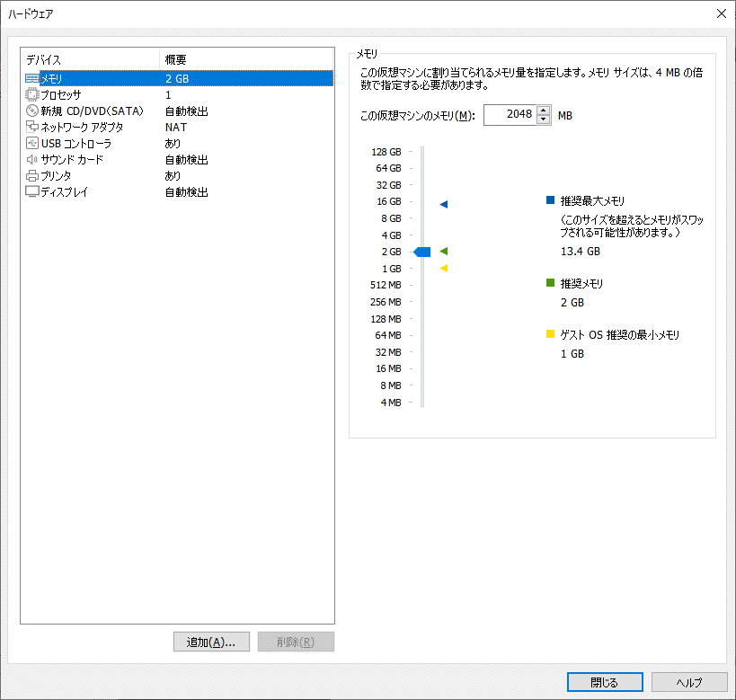
Task: Increase memory with the up spinner arrow
Action: click(544, 111)
